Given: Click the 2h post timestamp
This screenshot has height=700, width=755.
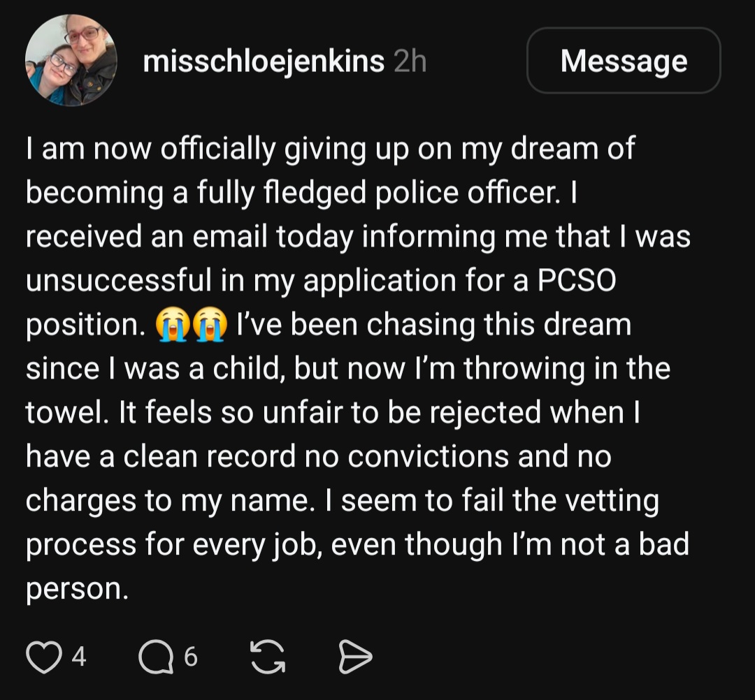Looking at the screenshot, I should point(410,61).
